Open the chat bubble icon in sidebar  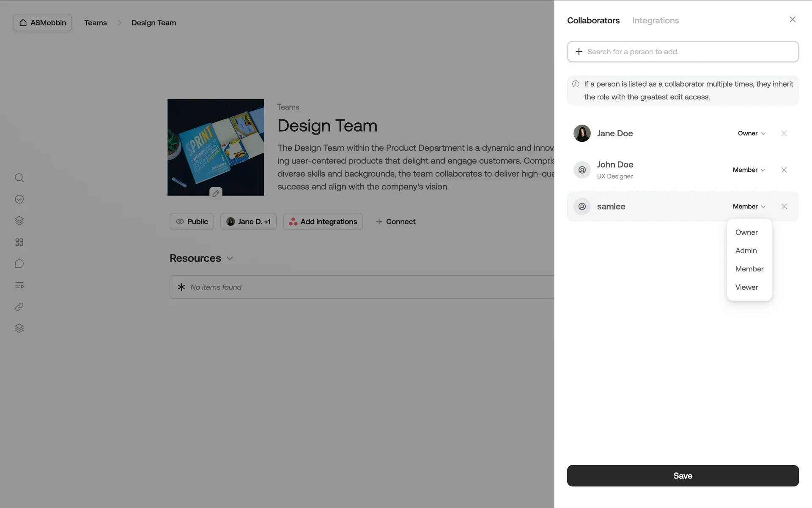[19, 264]
